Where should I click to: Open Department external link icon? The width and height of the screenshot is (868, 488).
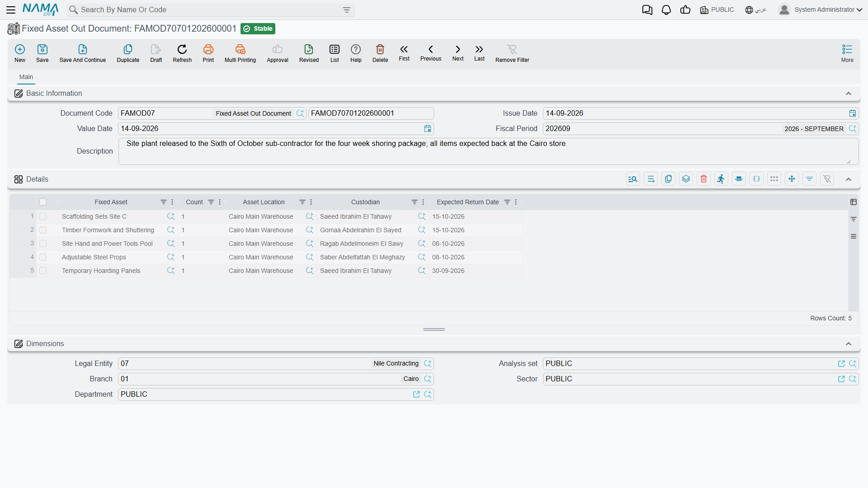click(416, 394)
